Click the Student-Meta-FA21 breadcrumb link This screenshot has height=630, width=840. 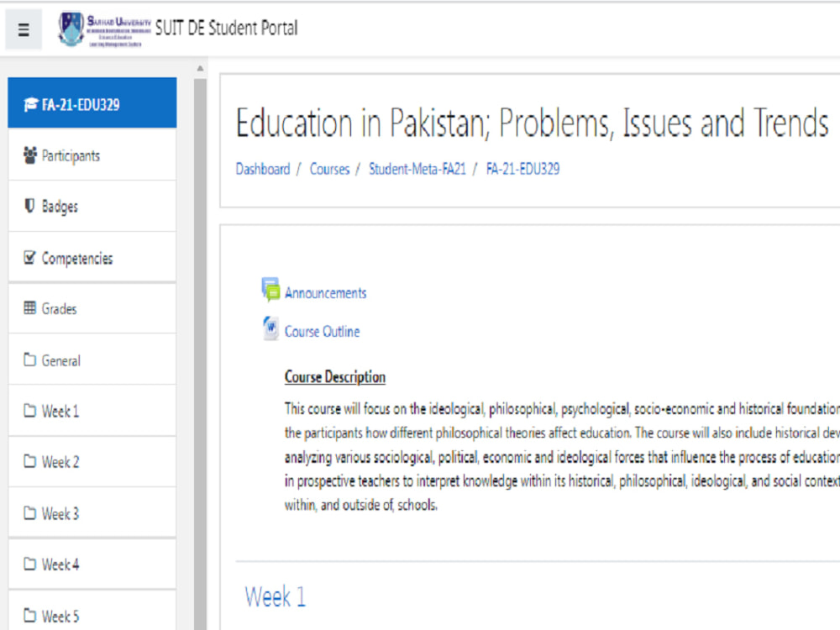[417, 169]
